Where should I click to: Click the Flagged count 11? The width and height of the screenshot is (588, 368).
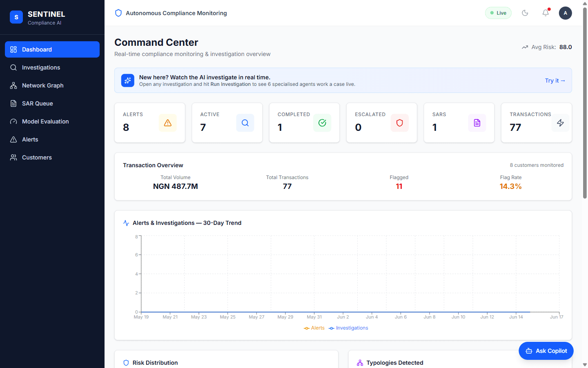tap(399, 186)
